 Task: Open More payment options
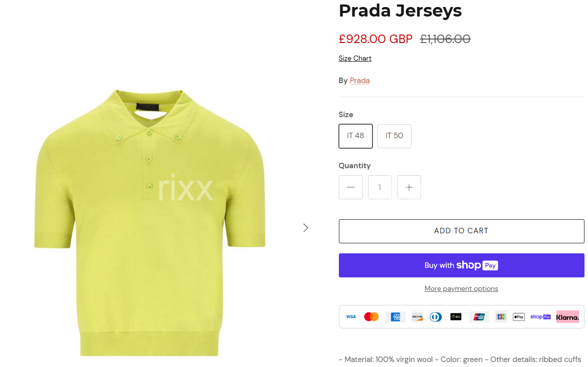[461, 288]
